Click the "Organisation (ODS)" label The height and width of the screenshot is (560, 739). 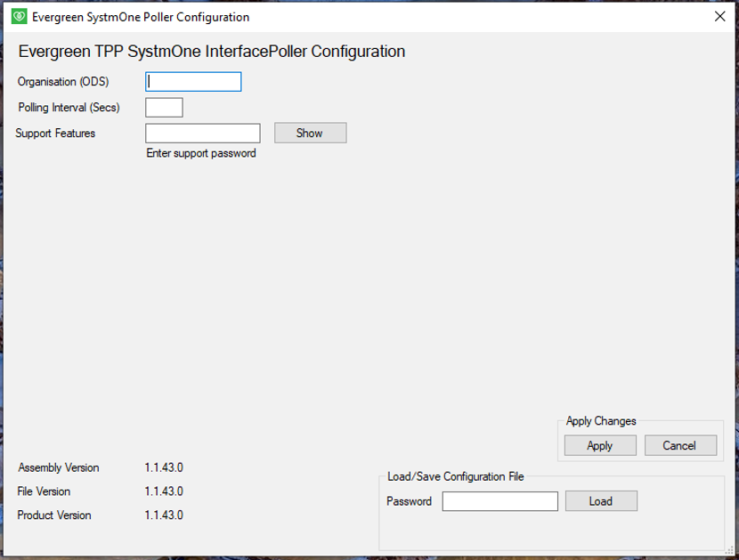[63, 82]
